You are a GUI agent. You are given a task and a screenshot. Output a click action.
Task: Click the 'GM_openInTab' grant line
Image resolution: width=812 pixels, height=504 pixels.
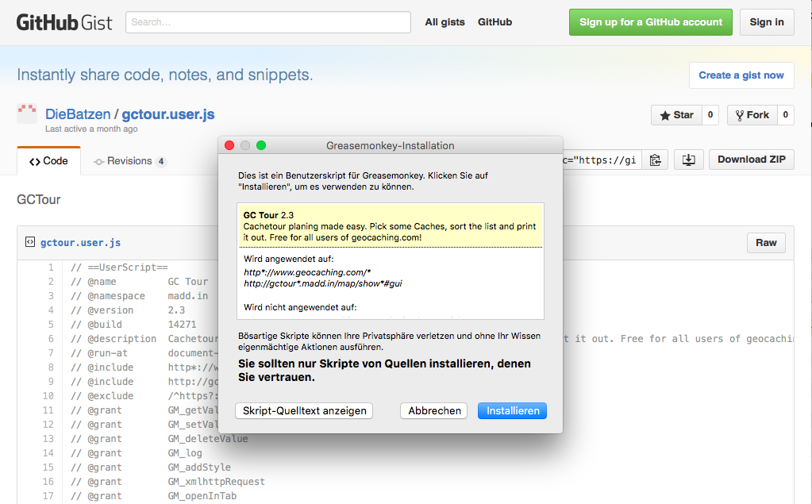153,496
